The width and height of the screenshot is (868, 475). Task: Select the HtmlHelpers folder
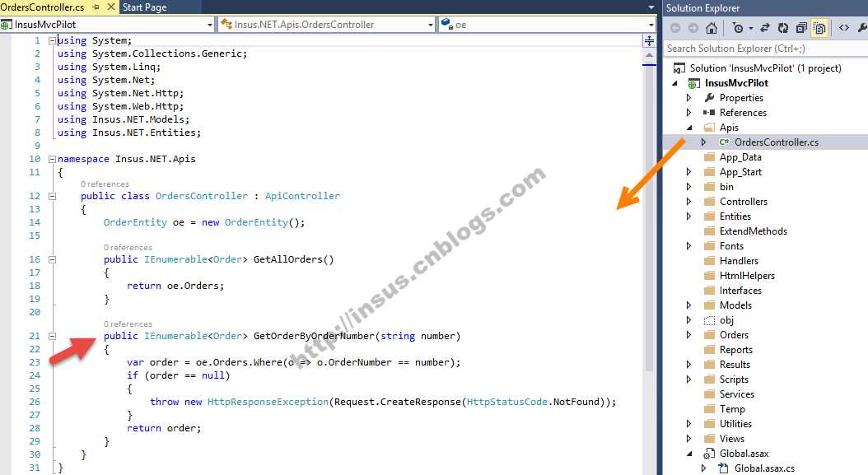click(747, 276)
